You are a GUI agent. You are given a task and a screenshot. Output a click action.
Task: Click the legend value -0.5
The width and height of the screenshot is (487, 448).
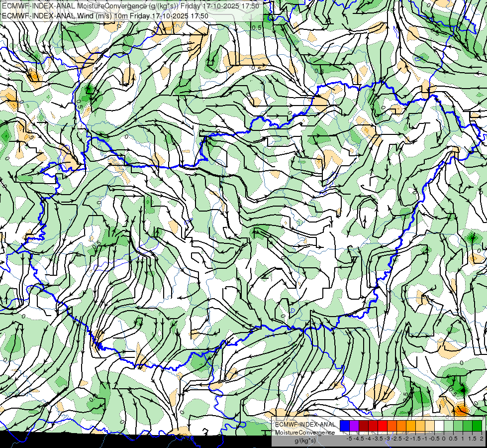tap(434, 439)
